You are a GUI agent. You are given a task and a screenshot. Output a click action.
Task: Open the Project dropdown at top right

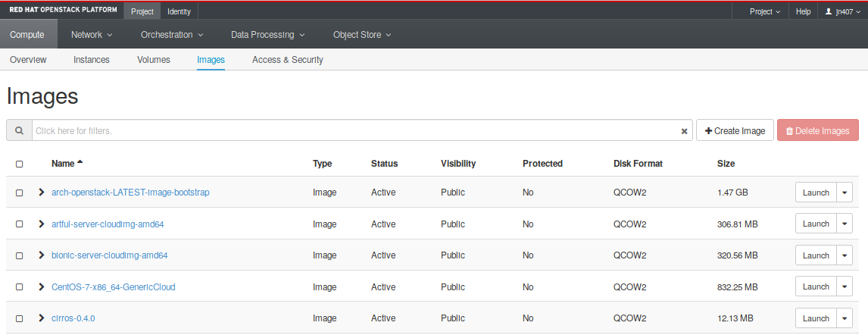[x=764, y=11]
